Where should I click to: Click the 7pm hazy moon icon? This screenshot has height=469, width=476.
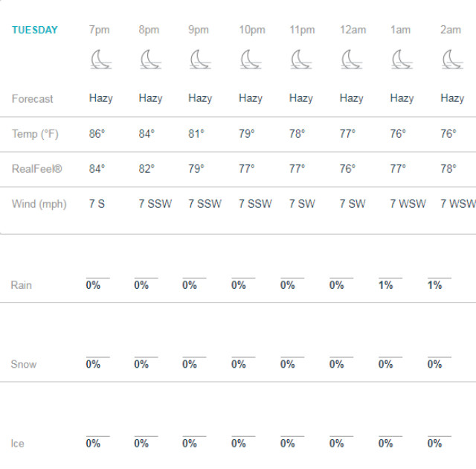point(100,60)
